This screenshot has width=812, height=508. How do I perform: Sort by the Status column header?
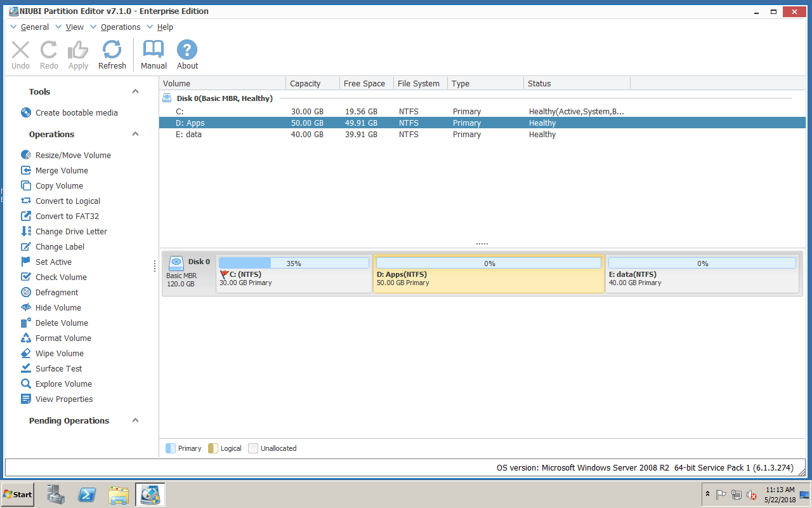pos(577,83)
